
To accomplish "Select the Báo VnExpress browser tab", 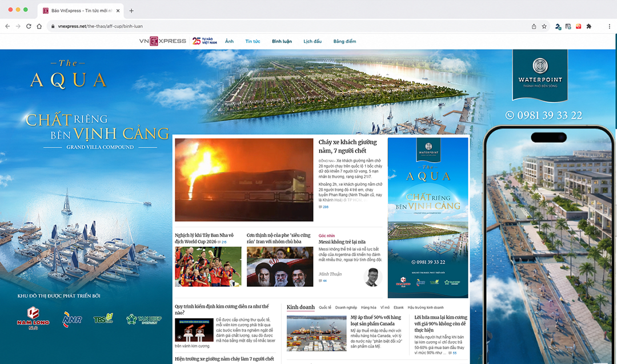I will [81, 11].
